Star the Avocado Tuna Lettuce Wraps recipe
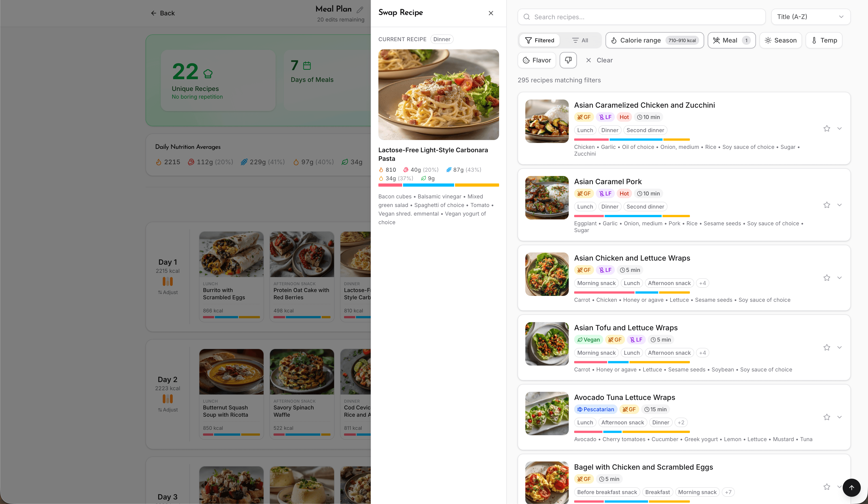This screenshot has height=504, width=868. pos(827,417)
